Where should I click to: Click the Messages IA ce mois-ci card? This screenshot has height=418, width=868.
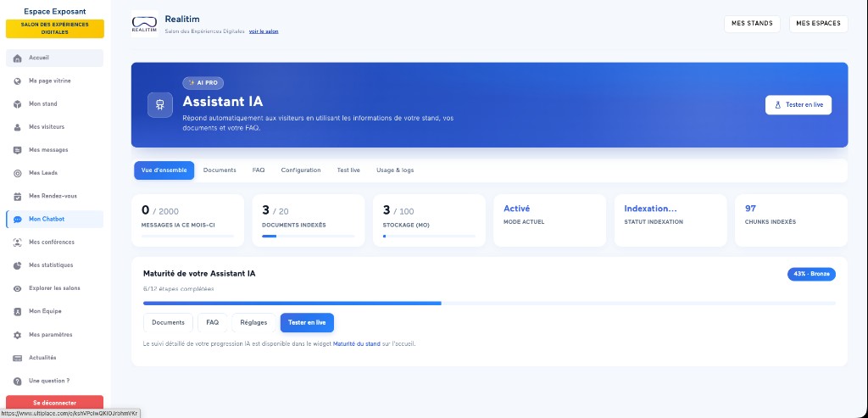pyautogui.click(x=187, y=220)
